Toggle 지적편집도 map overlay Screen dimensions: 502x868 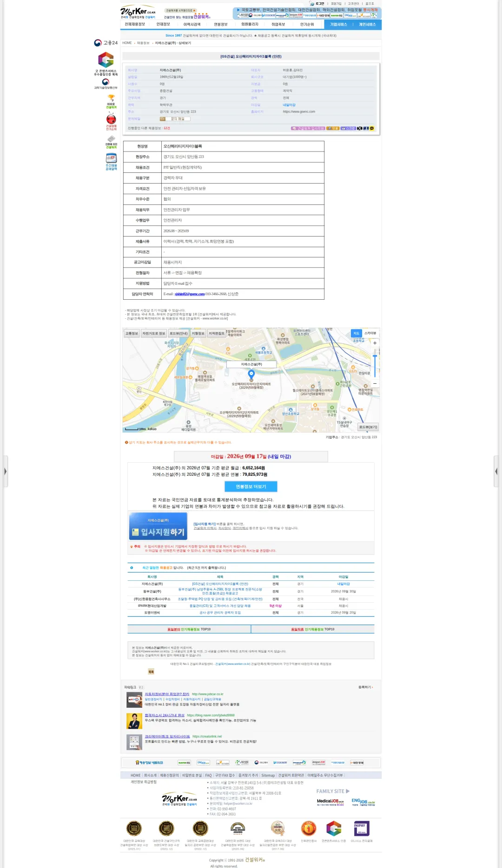point(217,333)
